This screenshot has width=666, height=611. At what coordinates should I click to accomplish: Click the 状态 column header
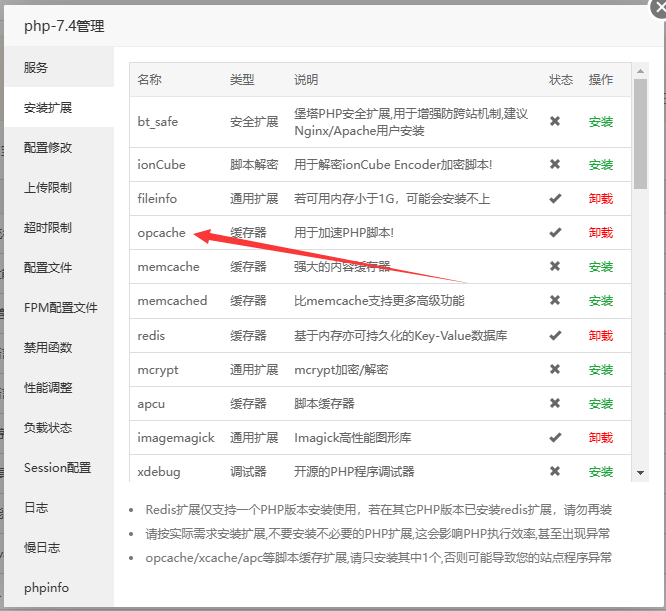[561, 79]
